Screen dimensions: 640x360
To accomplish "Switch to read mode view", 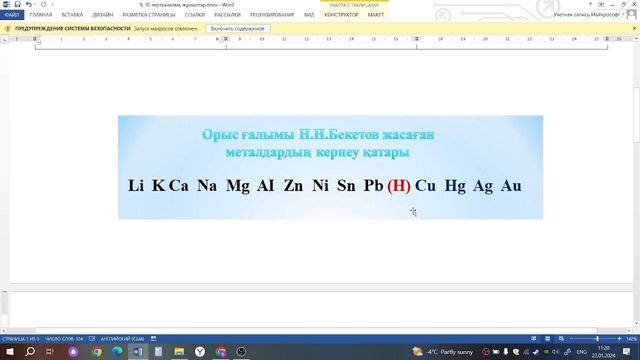I will click(533, 339).
